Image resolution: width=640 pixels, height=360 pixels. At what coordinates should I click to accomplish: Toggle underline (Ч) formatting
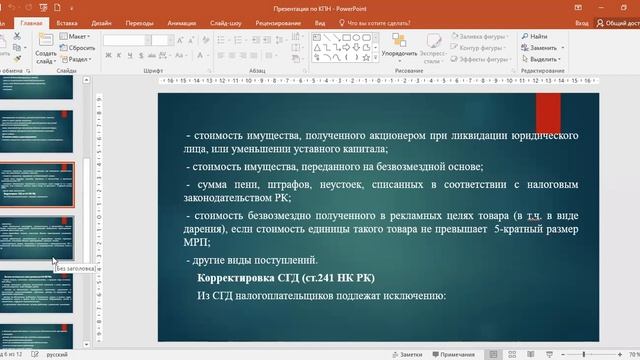(x=130, y=56)
